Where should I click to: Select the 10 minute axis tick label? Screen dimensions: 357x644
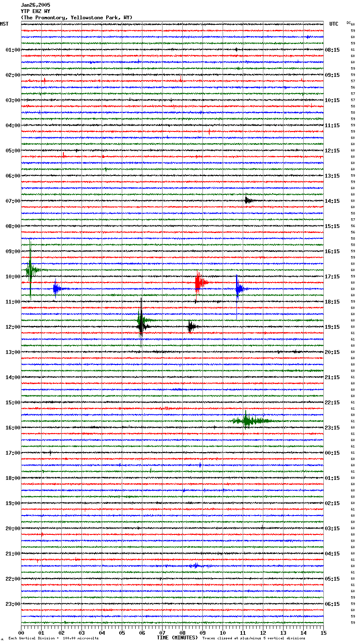click(x=223, y=633)
